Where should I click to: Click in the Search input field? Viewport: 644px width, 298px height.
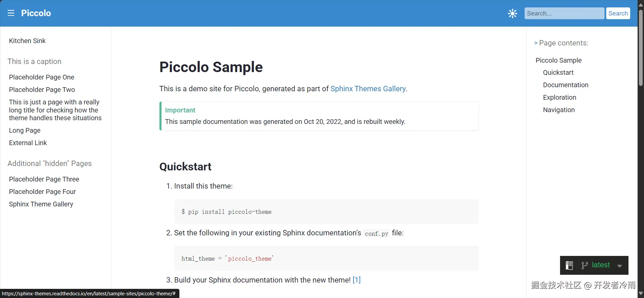pos(564,13)
